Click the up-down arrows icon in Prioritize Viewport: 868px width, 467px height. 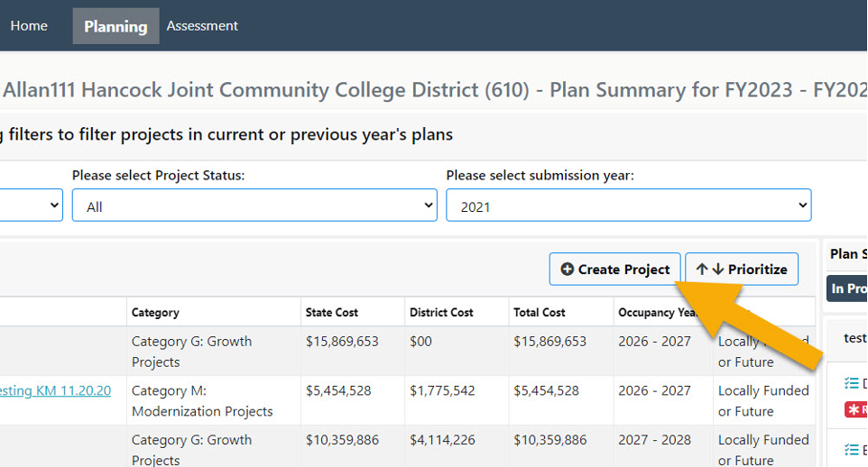click(x=710, y=269)
